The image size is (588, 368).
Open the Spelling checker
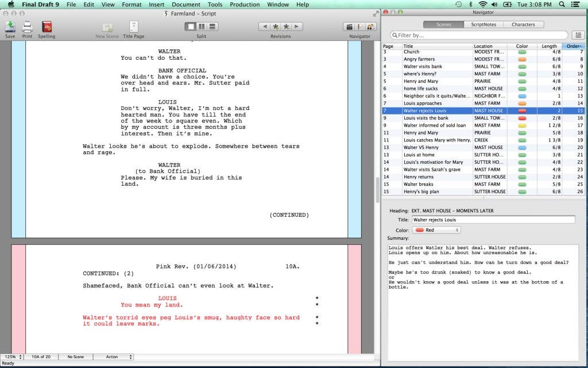(47, 27)
